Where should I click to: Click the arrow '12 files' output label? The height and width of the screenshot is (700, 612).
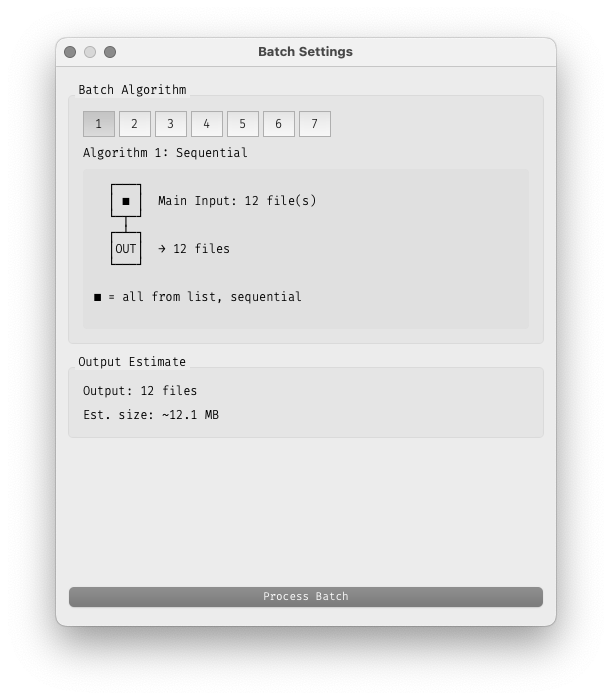point(194,249)
